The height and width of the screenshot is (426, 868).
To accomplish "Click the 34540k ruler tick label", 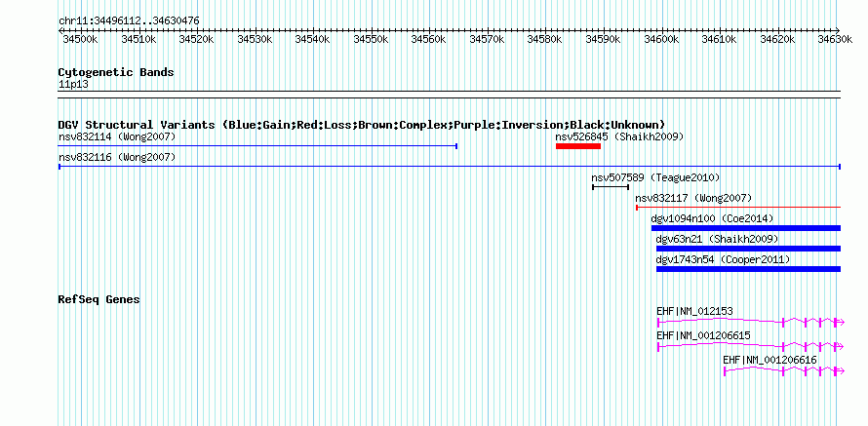I will [313, 40].
